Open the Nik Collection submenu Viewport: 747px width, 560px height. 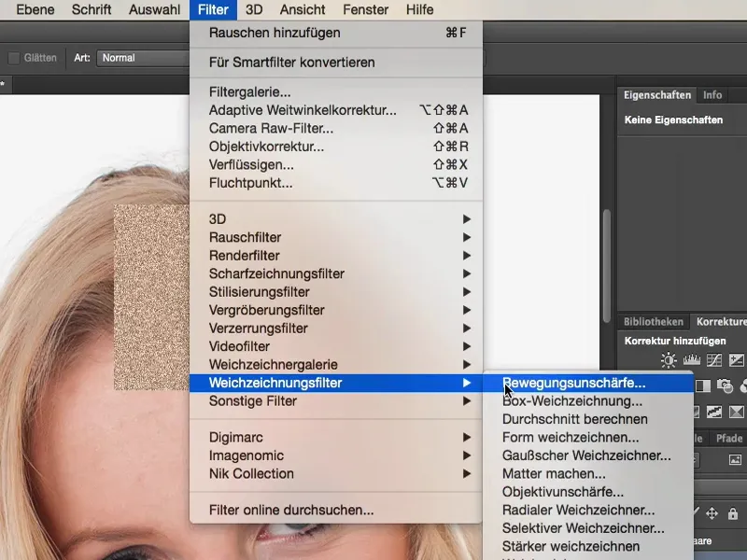(336, 474)
